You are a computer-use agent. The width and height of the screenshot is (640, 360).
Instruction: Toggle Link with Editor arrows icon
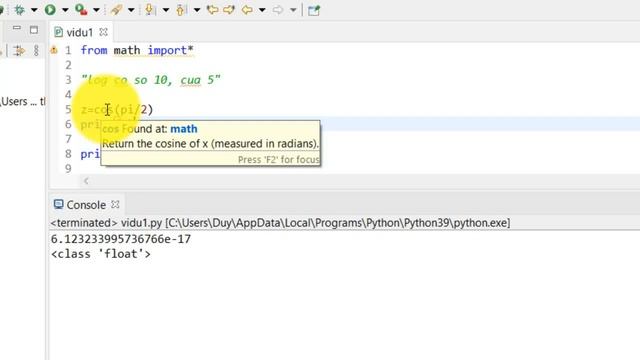[x=19, y=51]
